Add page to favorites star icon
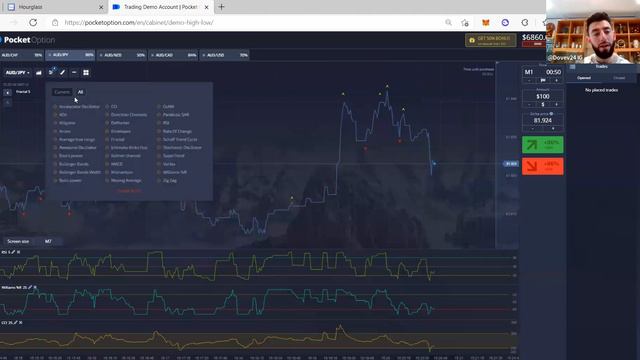The height and width of the screenshot is (360, 640). [x=465, y=22]
